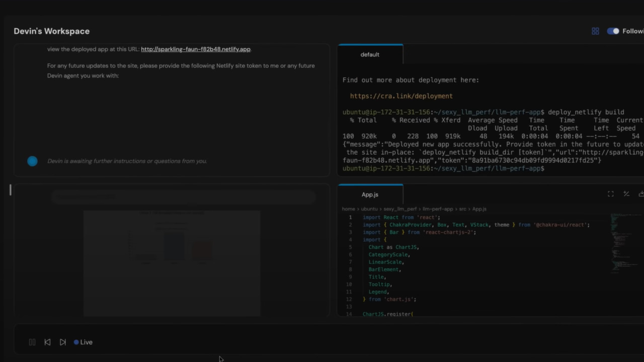Toggle playback by clicking the pause control
This screenshot has height=362, width=644.
coord(32,342)
